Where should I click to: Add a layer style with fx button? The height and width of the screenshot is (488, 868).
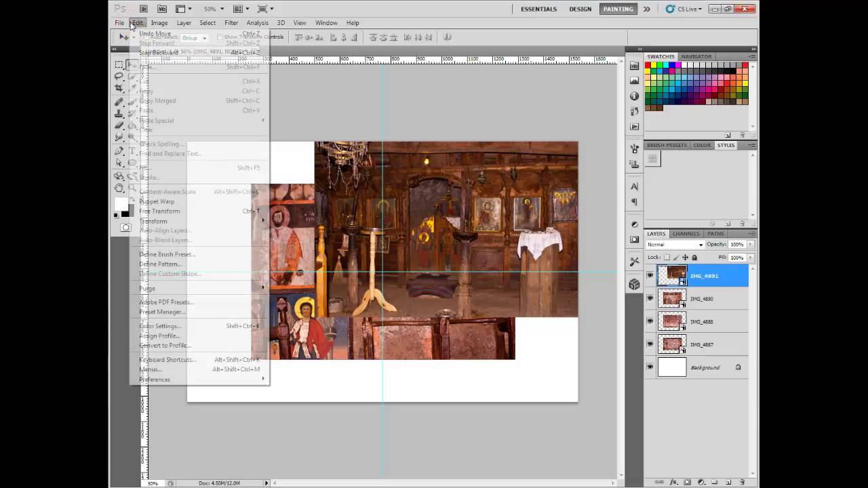(673, 482)
